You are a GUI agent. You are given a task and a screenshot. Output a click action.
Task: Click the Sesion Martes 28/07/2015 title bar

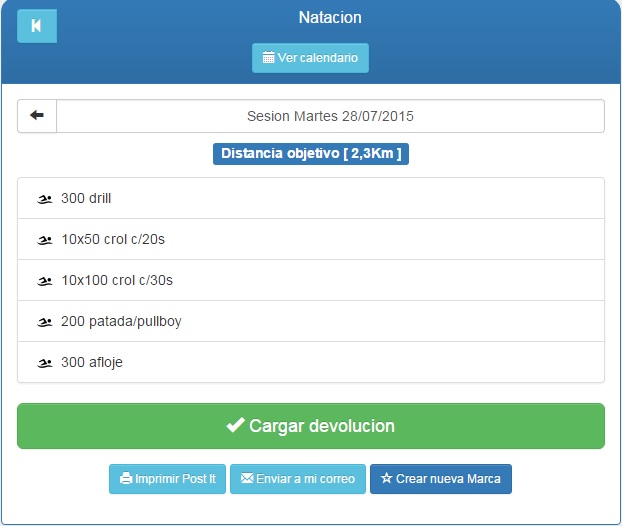pyautogui.click(x=330, y=116)
